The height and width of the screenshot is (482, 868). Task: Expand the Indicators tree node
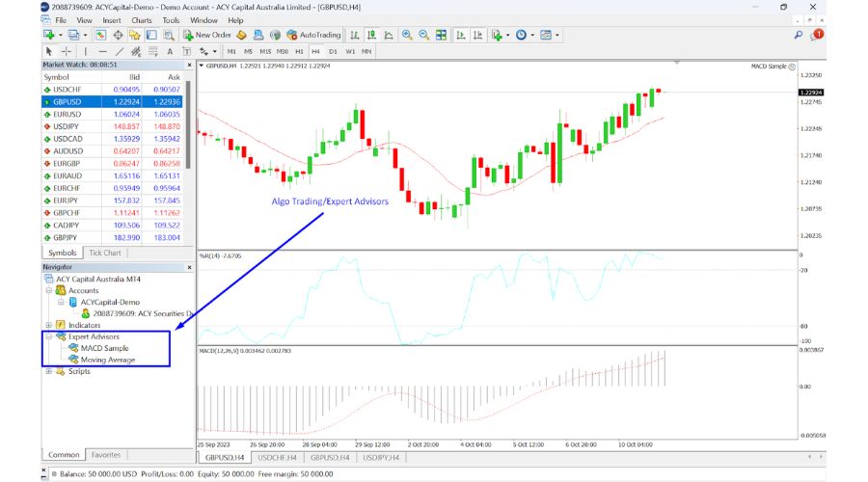[x=48, y=325]
